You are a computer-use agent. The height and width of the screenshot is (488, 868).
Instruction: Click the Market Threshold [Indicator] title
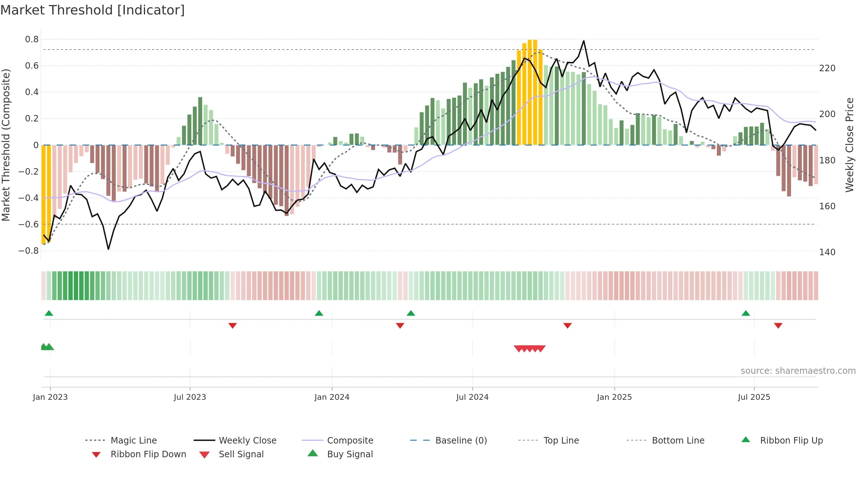click(x=93, y=10)
